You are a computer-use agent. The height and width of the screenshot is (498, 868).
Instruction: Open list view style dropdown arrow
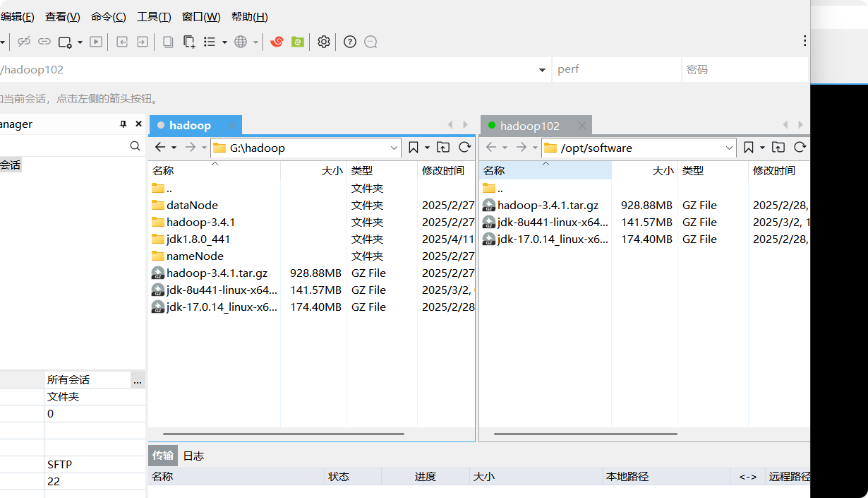[224, 42]
